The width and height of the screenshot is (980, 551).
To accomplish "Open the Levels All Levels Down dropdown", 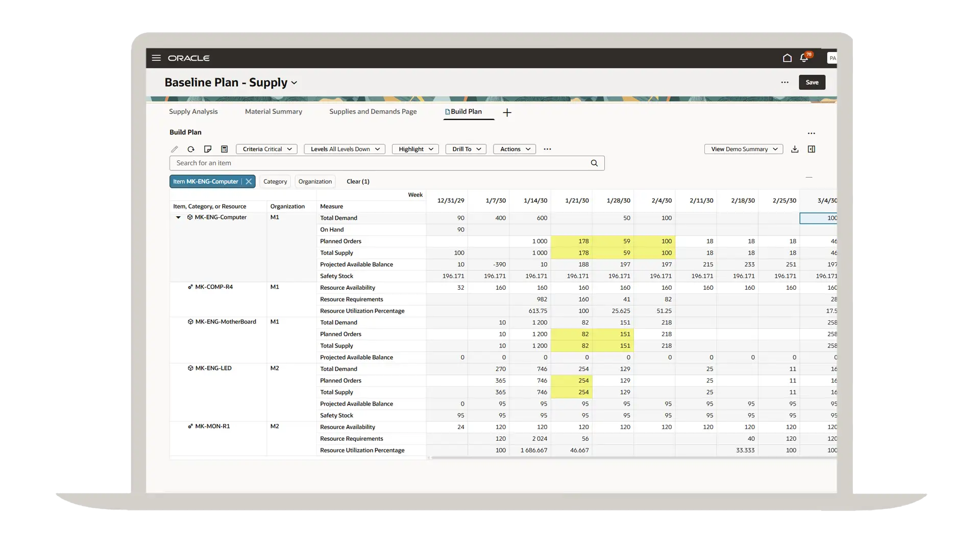I will (345, 149).
